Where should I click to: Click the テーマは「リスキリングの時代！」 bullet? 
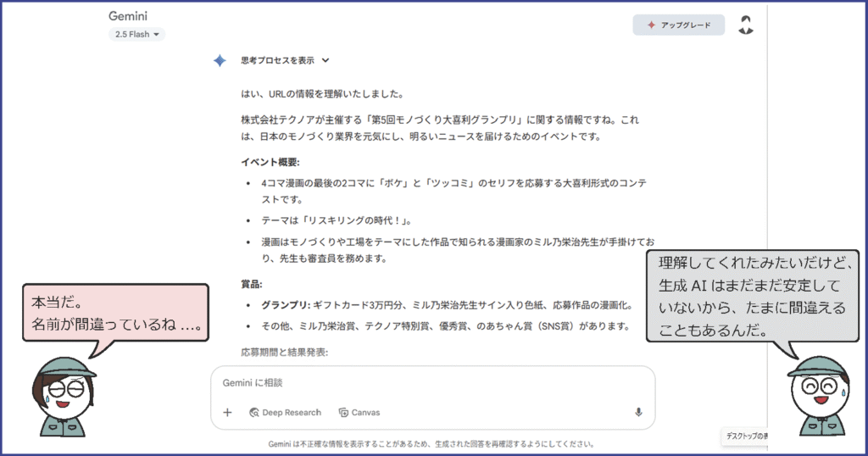[337, 220]
